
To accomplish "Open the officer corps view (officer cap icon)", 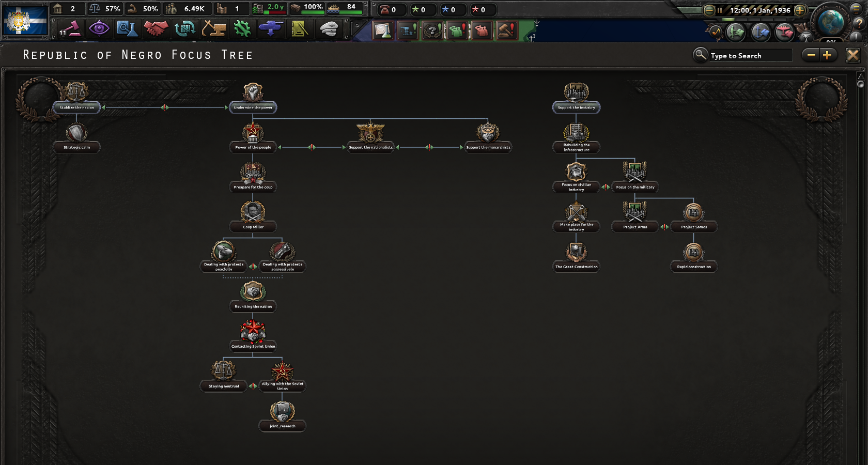I will click(329, 29).
